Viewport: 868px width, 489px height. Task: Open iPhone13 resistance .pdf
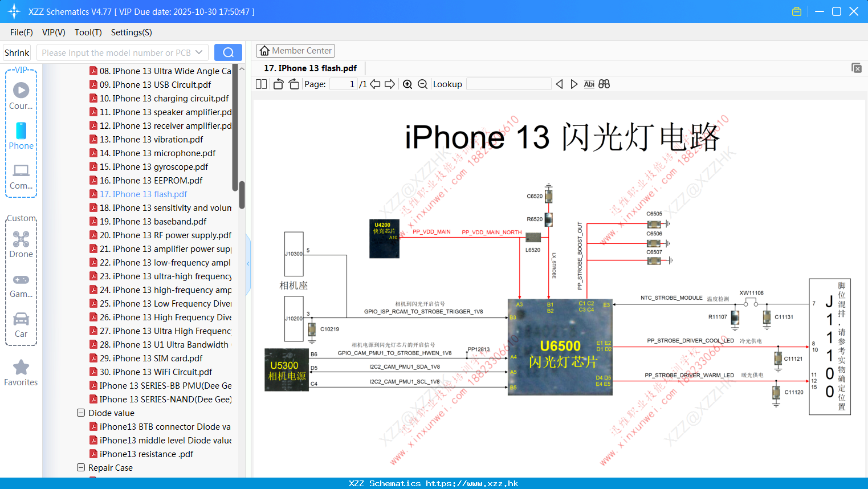point(146,454)
